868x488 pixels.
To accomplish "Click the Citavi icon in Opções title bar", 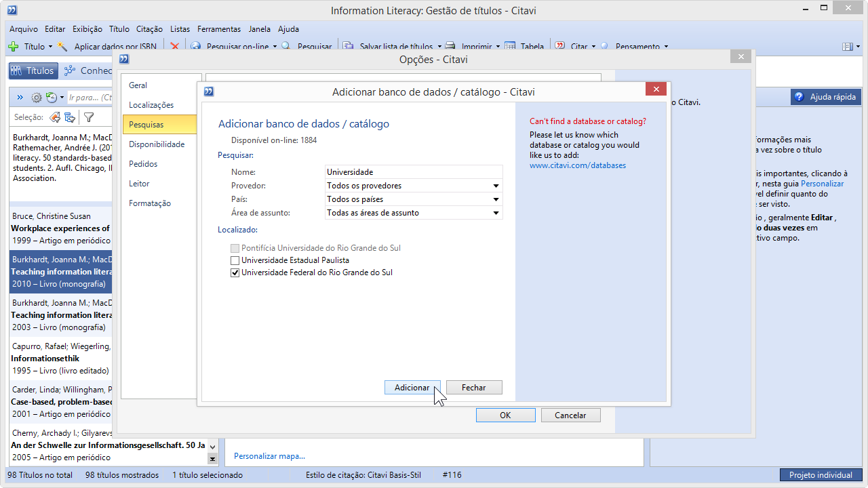I will [124, 59].
